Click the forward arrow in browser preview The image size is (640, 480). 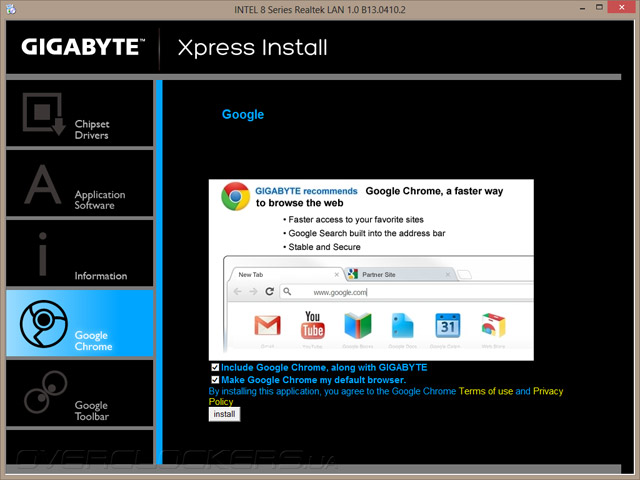pos(253,291)
